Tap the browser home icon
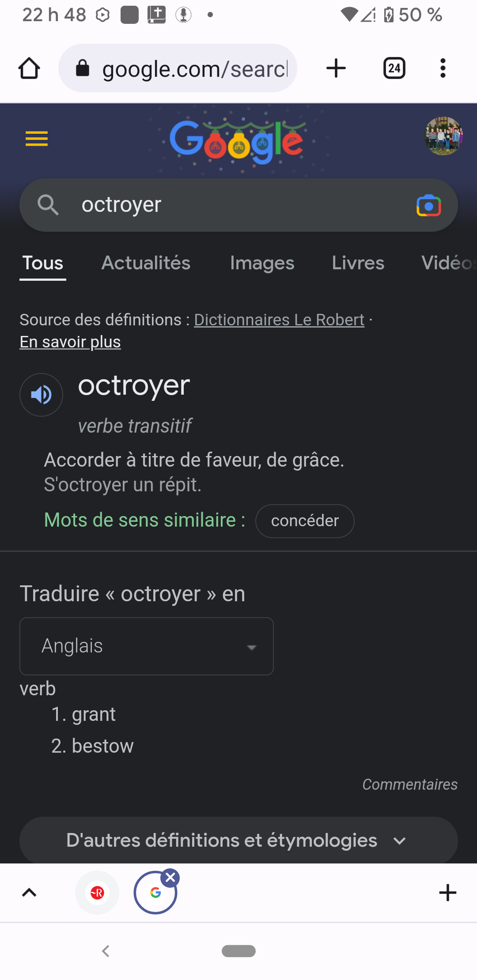Screen dimensions: 477x980 [x=29, y=68]
